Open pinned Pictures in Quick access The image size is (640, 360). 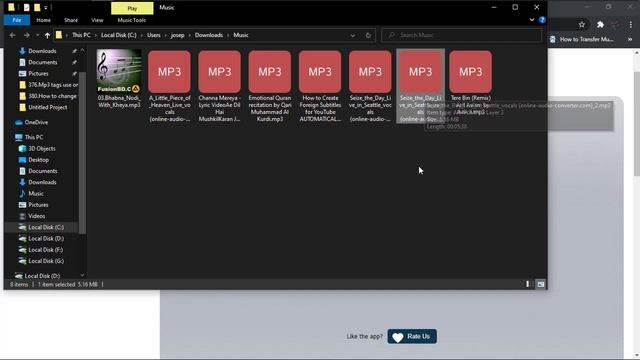[38, 73]
